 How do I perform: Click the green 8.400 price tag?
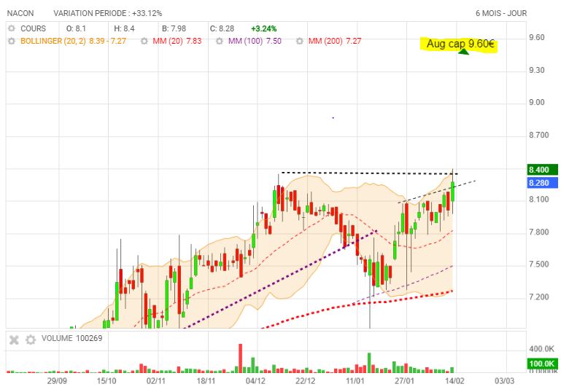(542, 169)
